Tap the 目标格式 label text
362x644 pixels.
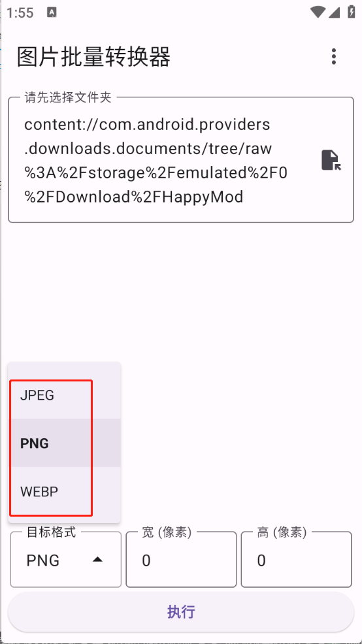[x=52, y=532]
